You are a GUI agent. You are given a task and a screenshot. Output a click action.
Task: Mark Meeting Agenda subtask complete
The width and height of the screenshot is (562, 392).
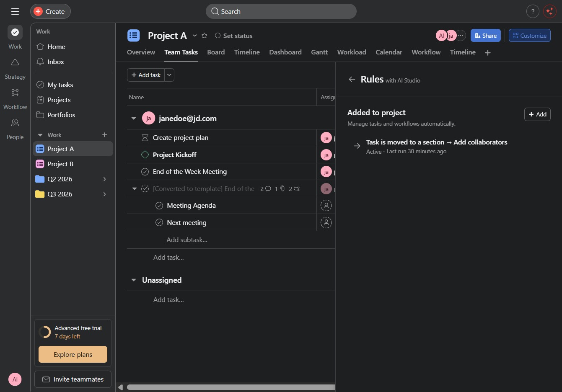tap(159, 206)
